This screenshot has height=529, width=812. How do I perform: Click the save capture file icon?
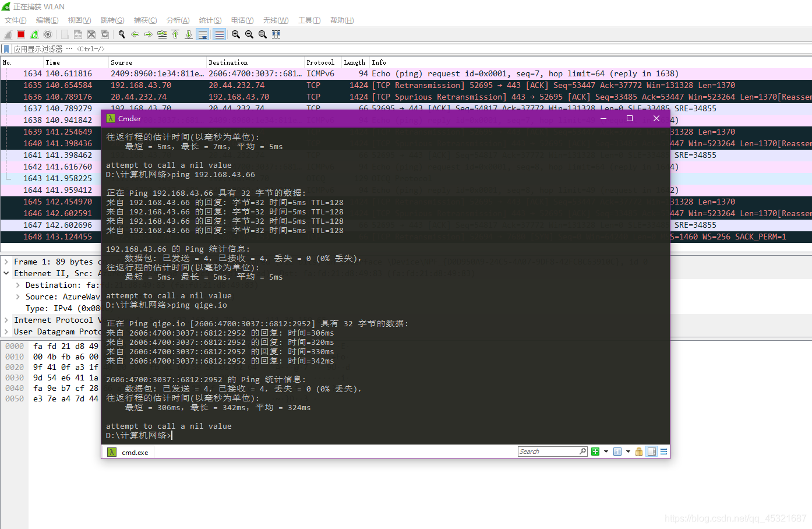click(x=78, y=34)
